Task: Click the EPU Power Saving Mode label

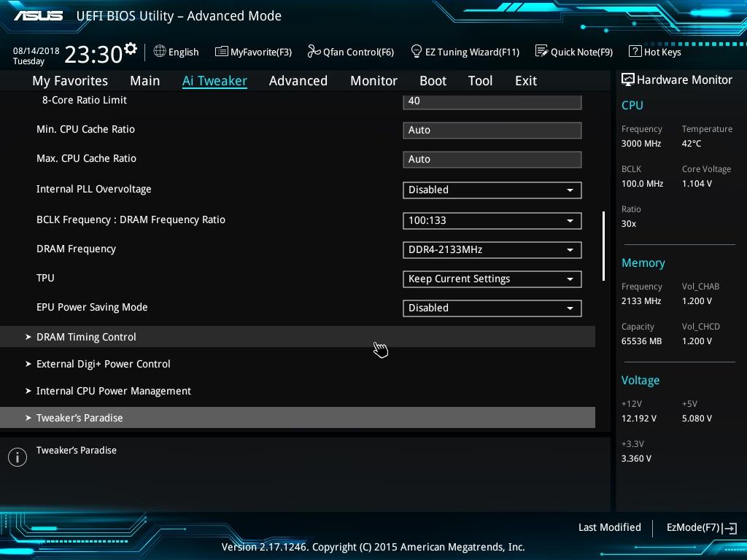Action: [x=92, y=307]
